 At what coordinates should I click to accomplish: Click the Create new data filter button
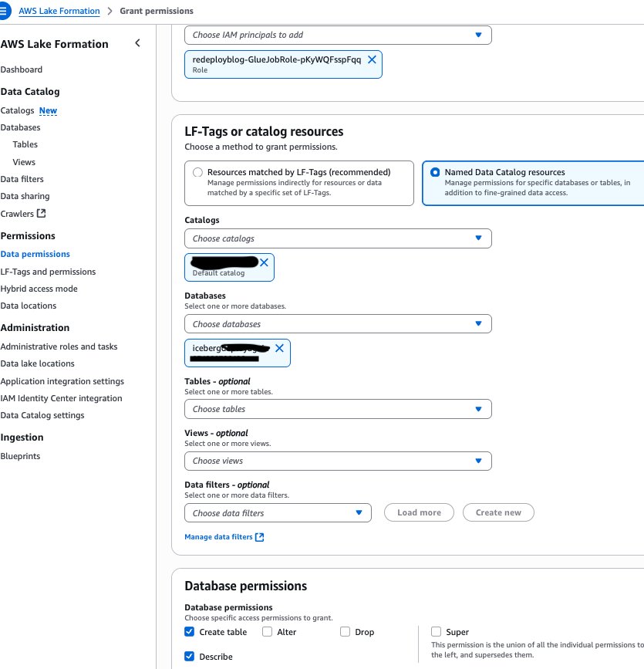(x=498, y=512)
